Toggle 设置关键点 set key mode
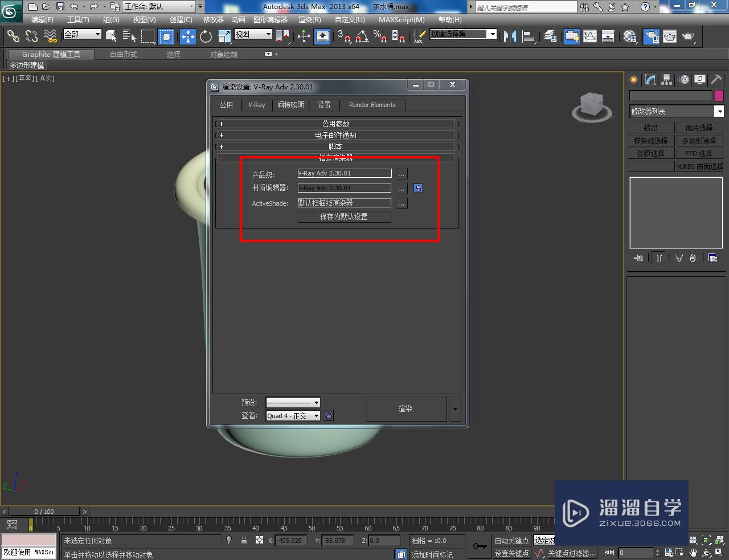 [x=511, y=553]
